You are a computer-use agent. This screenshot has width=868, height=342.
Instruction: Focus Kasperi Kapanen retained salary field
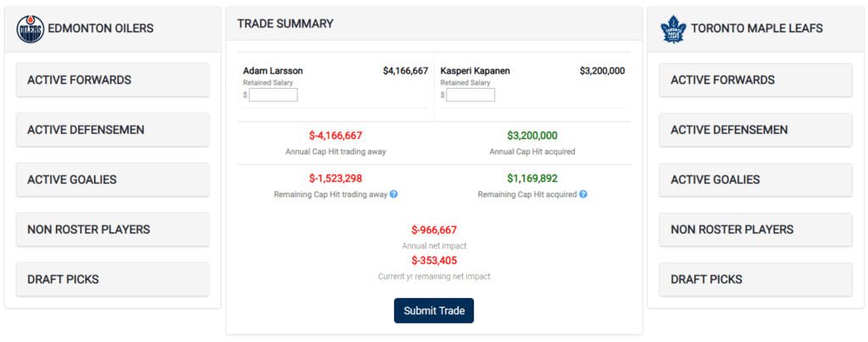coord(470,96)
